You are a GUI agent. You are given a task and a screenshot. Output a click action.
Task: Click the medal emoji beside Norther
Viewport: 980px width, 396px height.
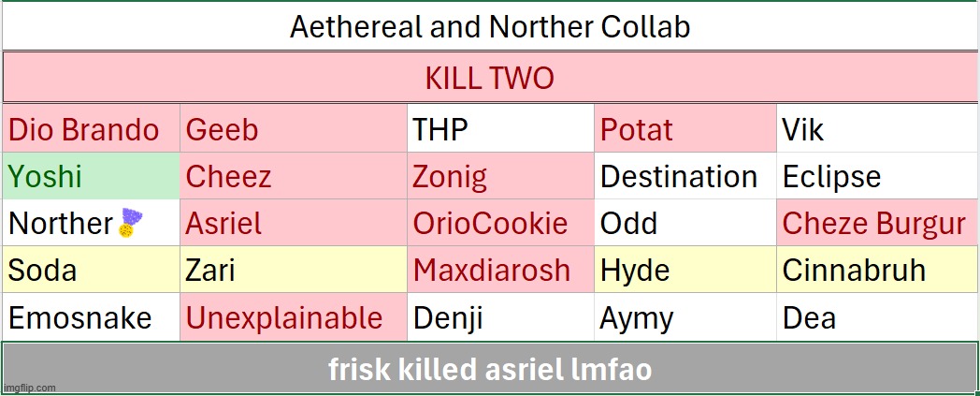click(132, 224)
